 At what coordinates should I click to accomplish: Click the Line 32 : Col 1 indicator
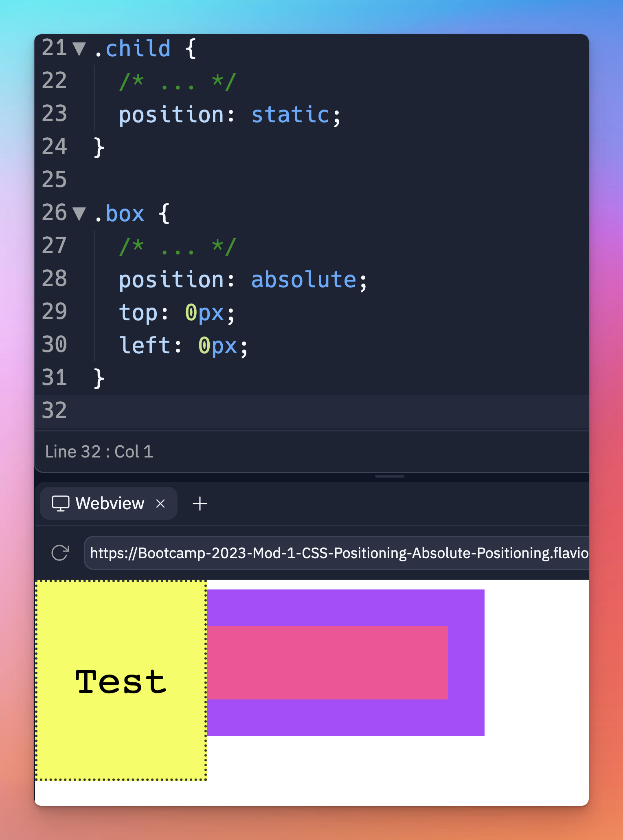click(99, 452)
